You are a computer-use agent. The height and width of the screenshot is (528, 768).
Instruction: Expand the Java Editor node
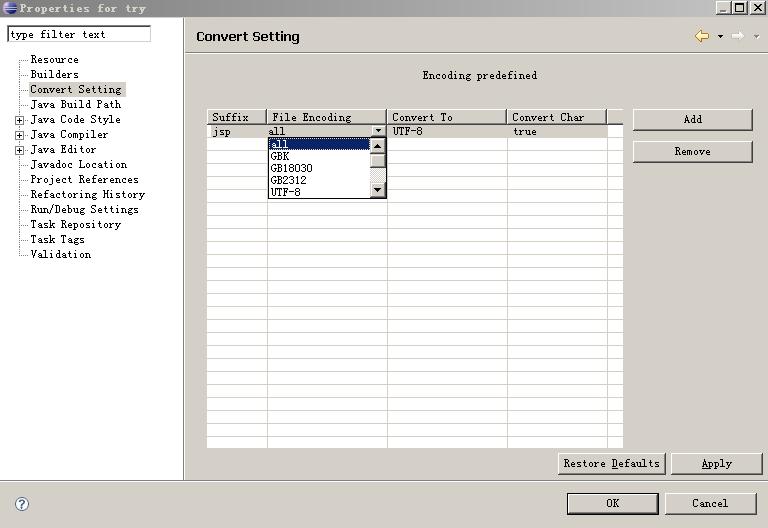pyautogui.click(x=19, y=150)
